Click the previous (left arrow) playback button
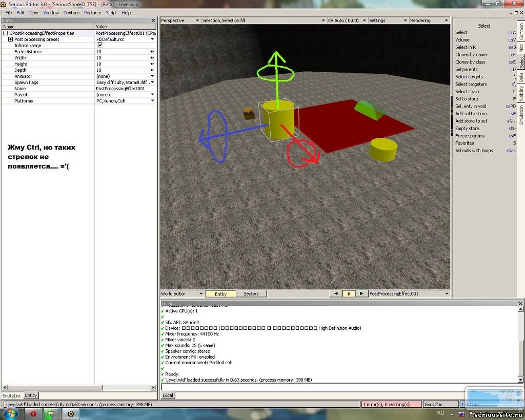This screenshot has width=525, height=420. (336, 293)
